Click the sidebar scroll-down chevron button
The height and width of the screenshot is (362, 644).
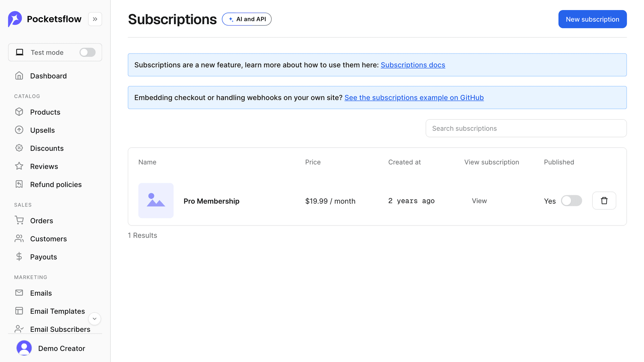coord(94,319)
